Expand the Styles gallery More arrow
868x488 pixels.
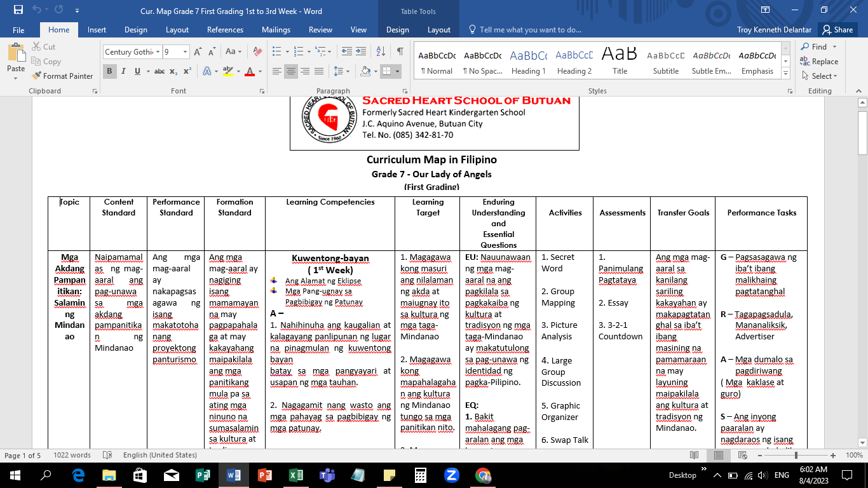click(x=786, y=73)
